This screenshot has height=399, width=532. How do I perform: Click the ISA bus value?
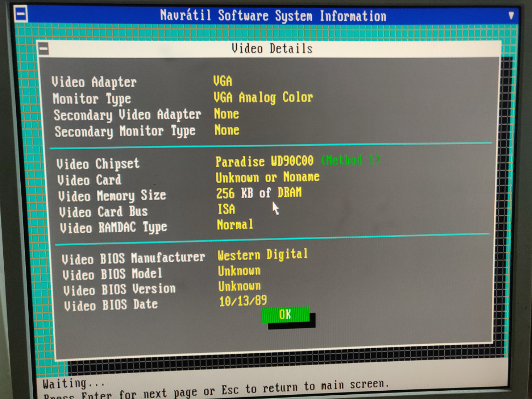tap(226, 209)
